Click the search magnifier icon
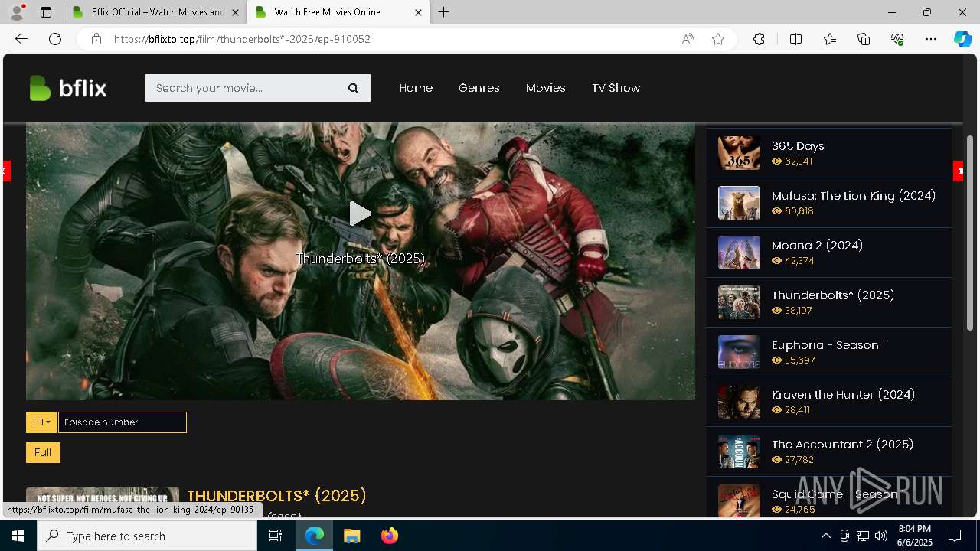 (x=354, y=88)
